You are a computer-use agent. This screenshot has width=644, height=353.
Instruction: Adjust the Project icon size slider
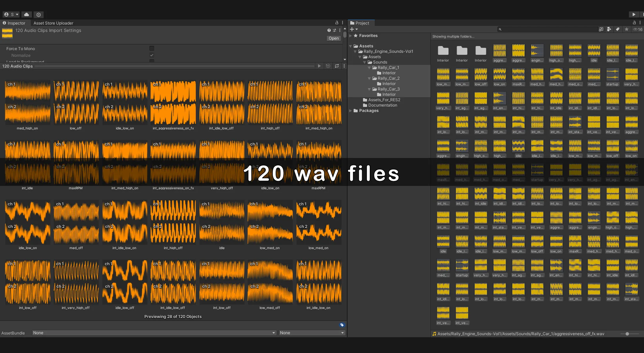(627, 334)
